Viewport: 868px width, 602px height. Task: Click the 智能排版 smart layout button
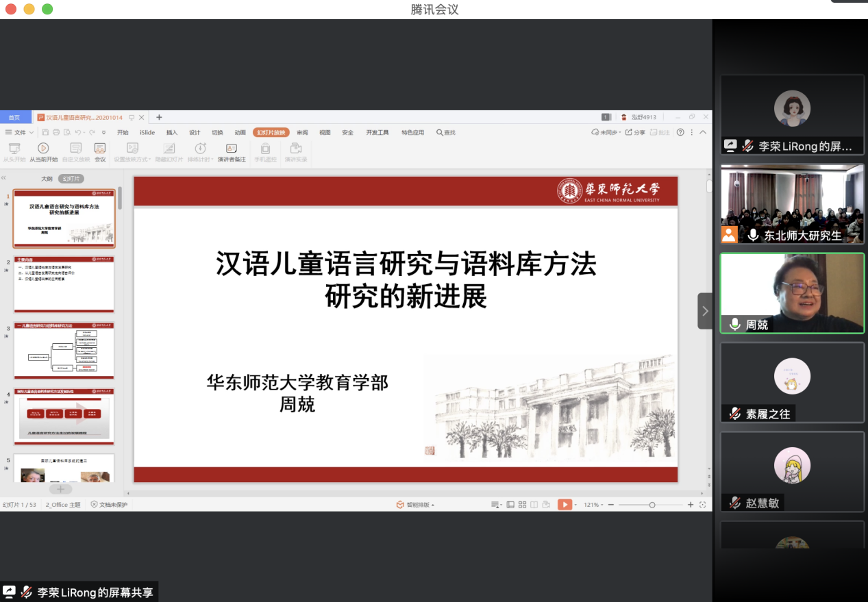pyautogui.click(x=415, y=505)
